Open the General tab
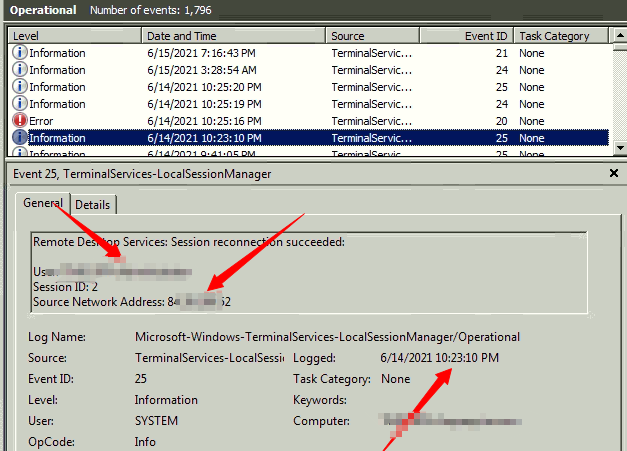Image resolution: width=627 pixels, height=451 pixels. pos(43,203)
